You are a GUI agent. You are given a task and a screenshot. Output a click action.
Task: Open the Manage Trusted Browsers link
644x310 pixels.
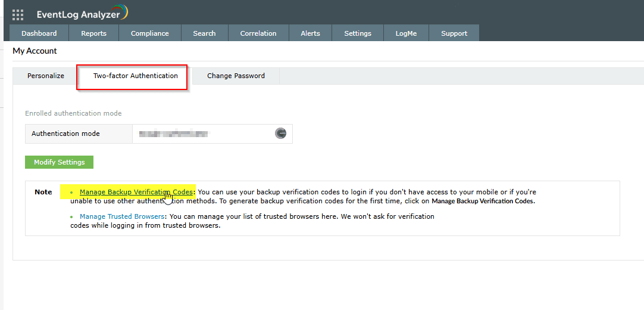click(x=123, y=216)
